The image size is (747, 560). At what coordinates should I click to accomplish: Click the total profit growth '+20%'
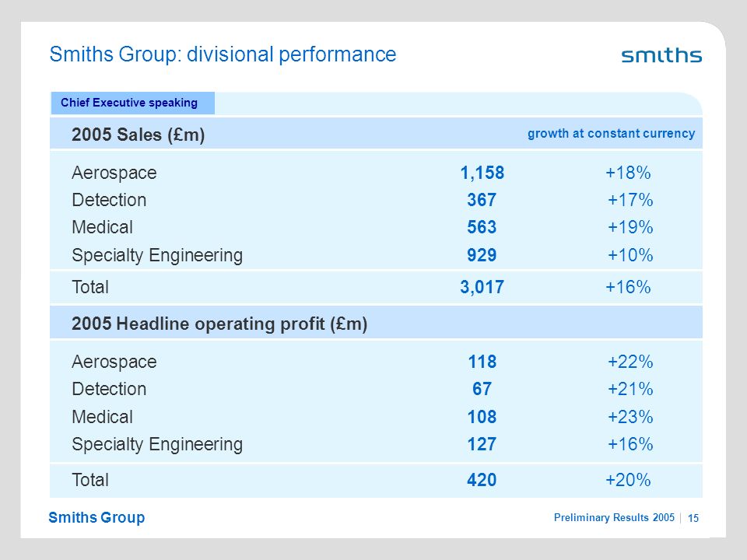(628, 480)
